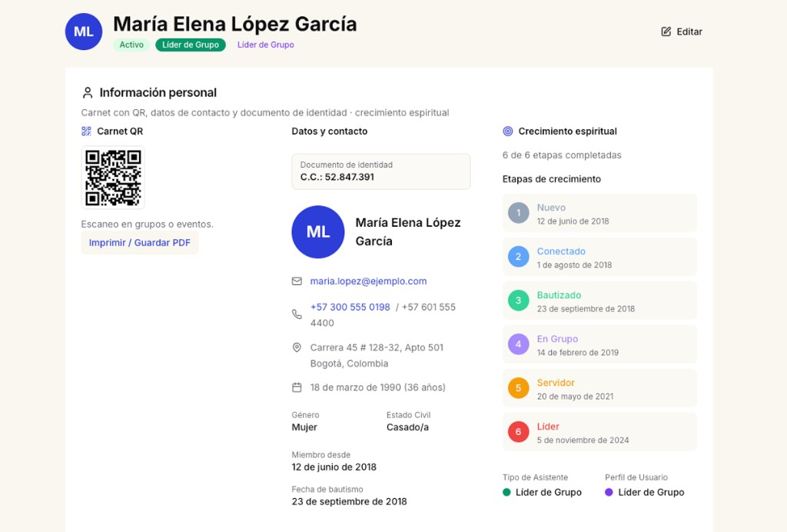Open the Conectado stage card

pos(599,257)
